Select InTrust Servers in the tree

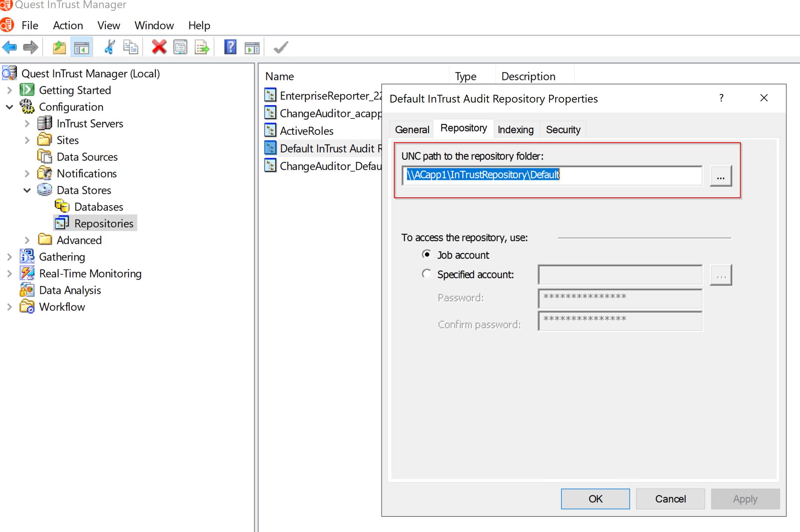click(x=90, y=123)
